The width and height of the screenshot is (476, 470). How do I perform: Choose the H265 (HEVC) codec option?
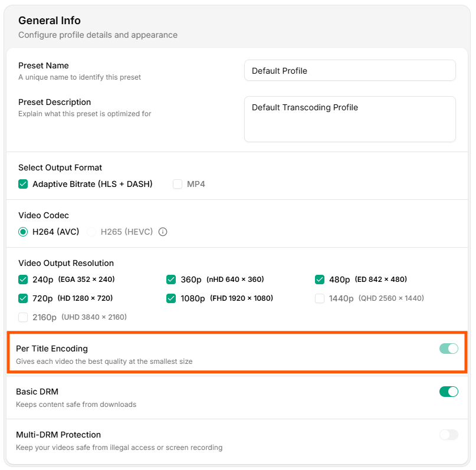click(92, 232)
